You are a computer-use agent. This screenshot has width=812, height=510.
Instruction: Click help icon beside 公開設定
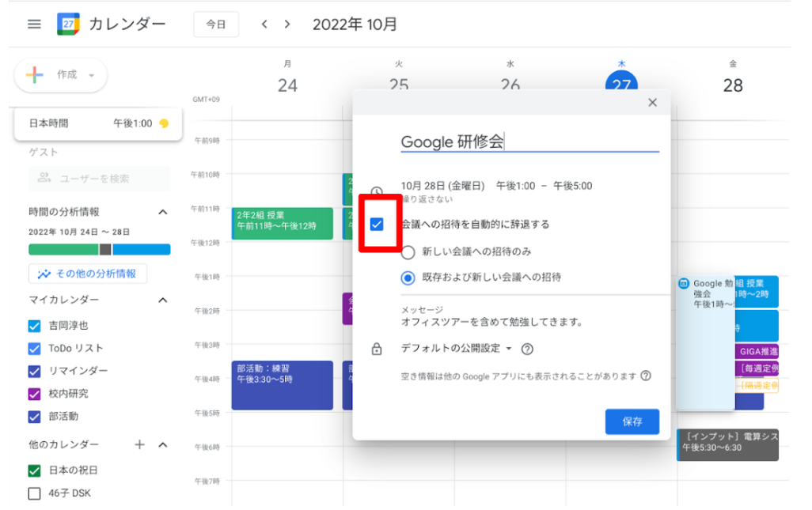point(527,349)
